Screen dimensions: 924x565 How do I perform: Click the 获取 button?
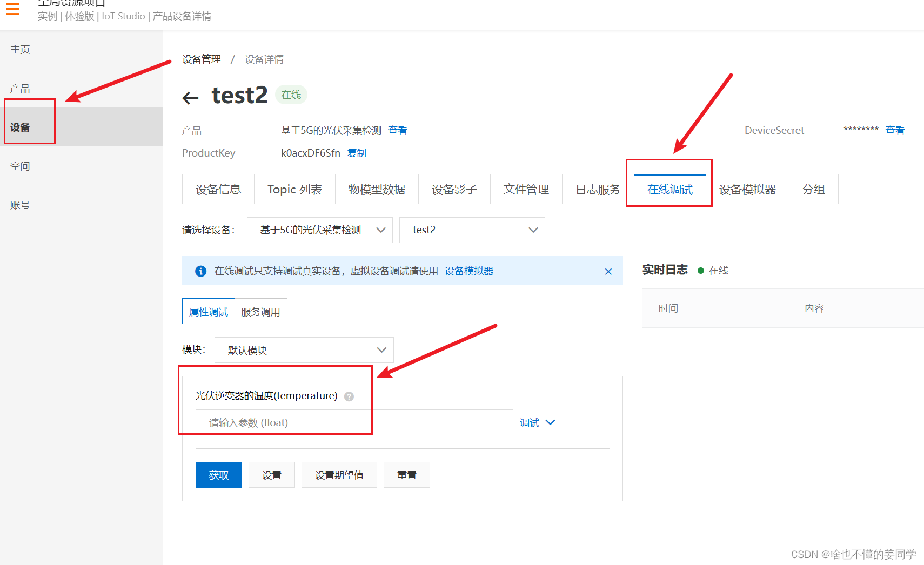point(218,474)
